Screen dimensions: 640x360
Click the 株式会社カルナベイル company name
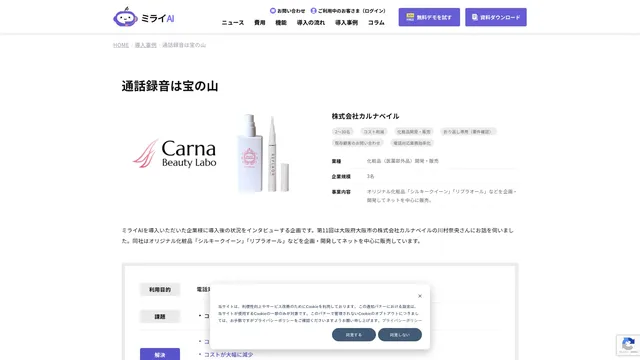pos(365,116)
